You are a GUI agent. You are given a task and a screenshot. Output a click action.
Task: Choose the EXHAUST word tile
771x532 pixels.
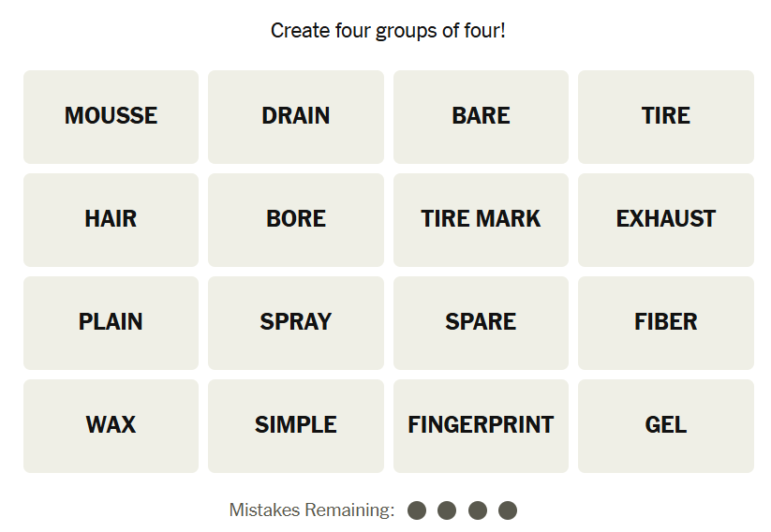click(x=666, y=219)
